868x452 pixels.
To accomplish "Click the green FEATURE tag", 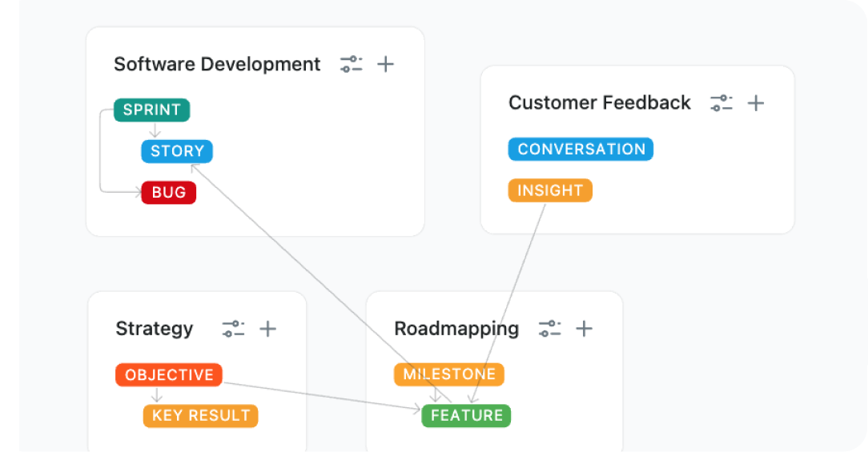I will (466, 416).
